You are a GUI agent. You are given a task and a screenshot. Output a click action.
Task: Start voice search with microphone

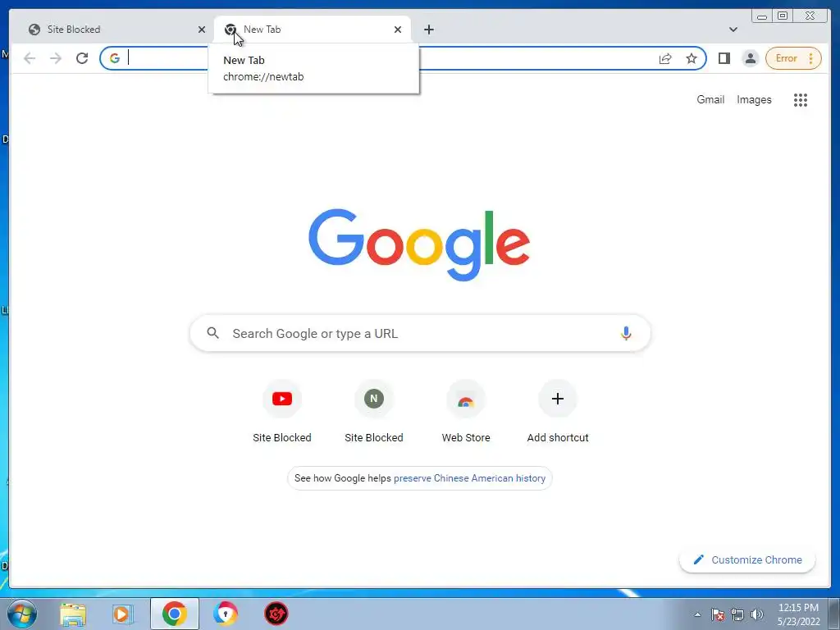626,333
